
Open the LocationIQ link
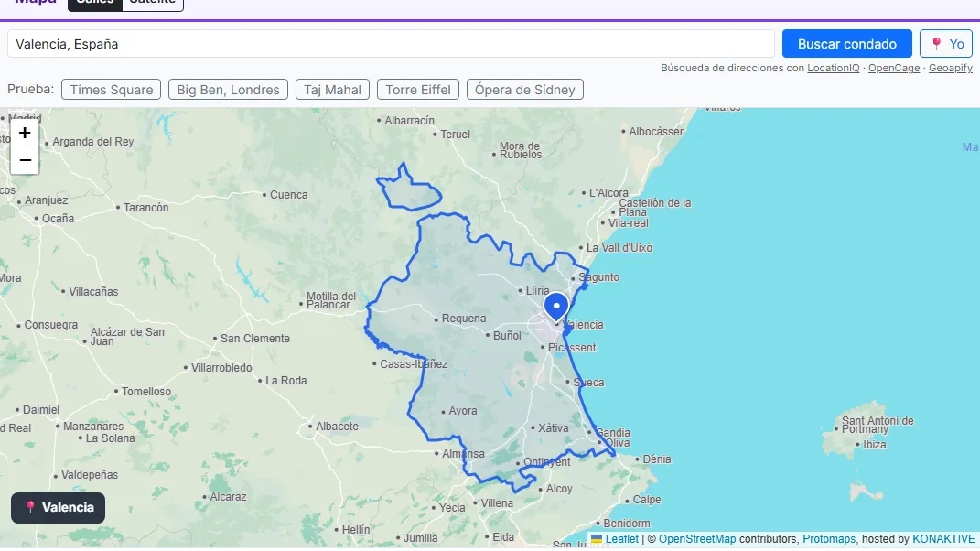tap(833, 68)
